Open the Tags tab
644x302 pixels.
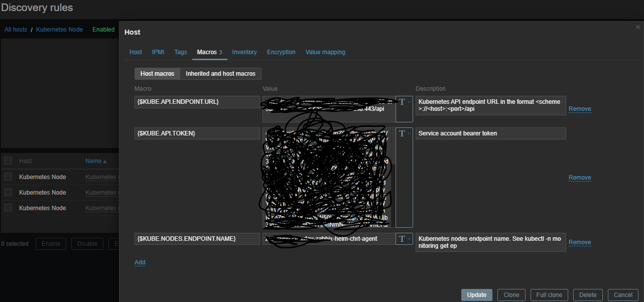(181, 52)
